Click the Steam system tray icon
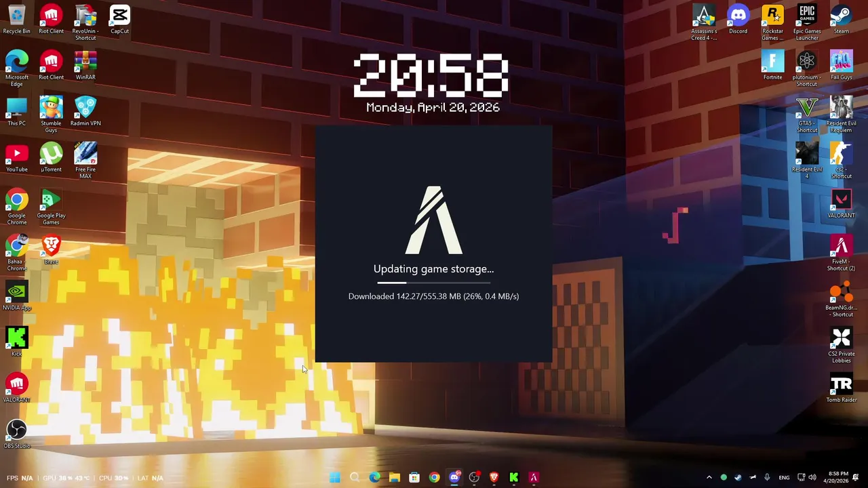The image size is (868, 488). tap(738, 478)
